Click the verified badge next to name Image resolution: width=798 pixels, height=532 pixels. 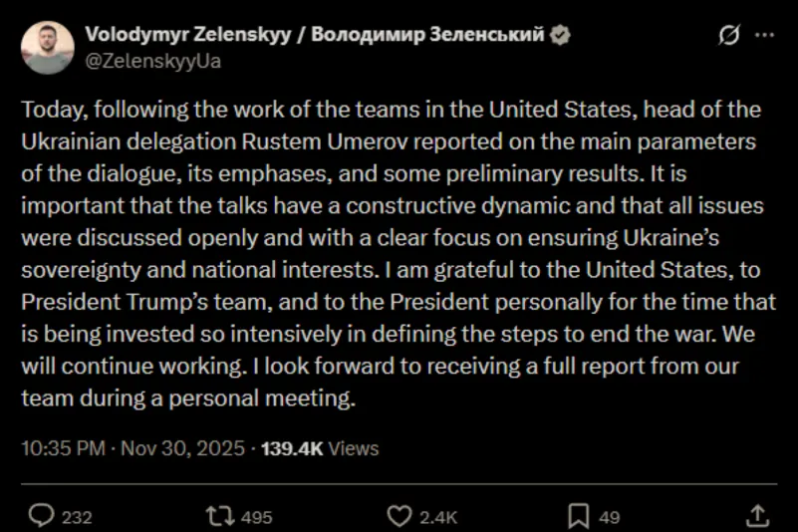pyautogui.click(x=562, y=35)
